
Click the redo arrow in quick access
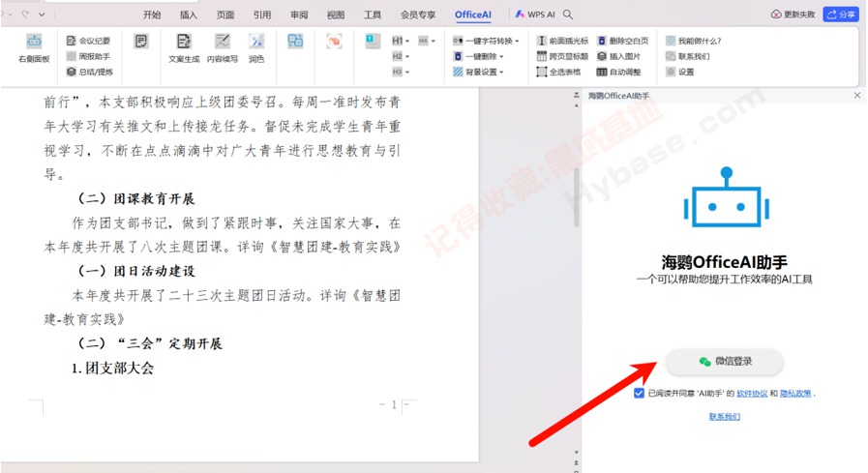(25, 15)
